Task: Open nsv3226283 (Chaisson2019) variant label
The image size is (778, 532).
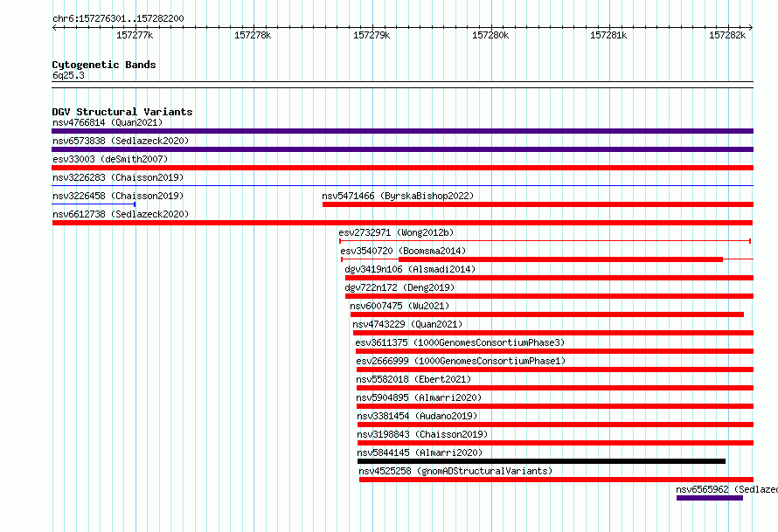Action: 118,177
